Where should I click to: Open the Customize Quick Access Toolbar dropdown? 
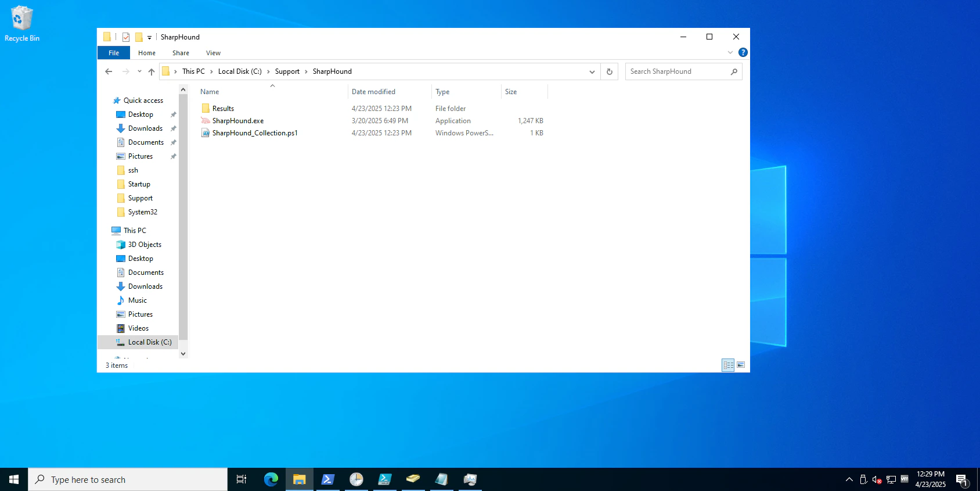[149, 37]
